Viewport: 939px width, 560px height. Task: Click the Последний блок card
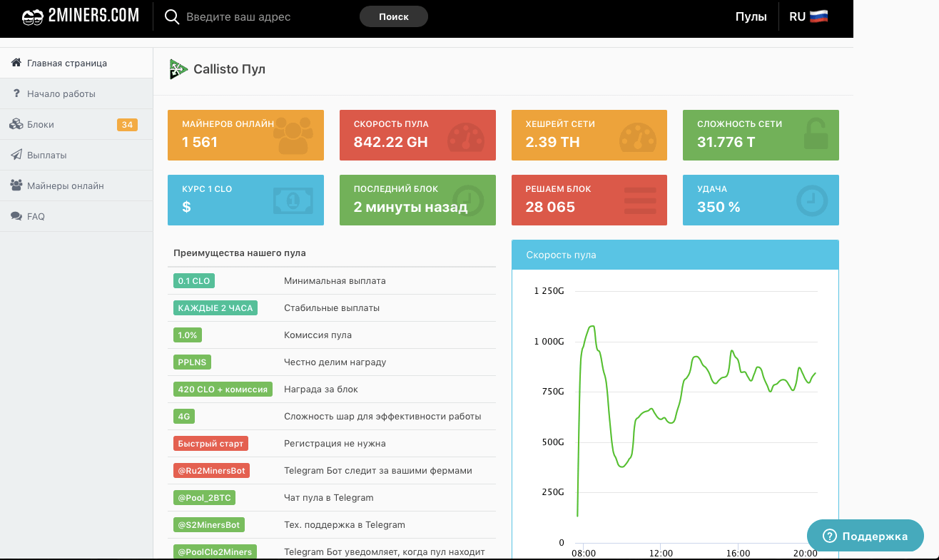click(417, 200)
